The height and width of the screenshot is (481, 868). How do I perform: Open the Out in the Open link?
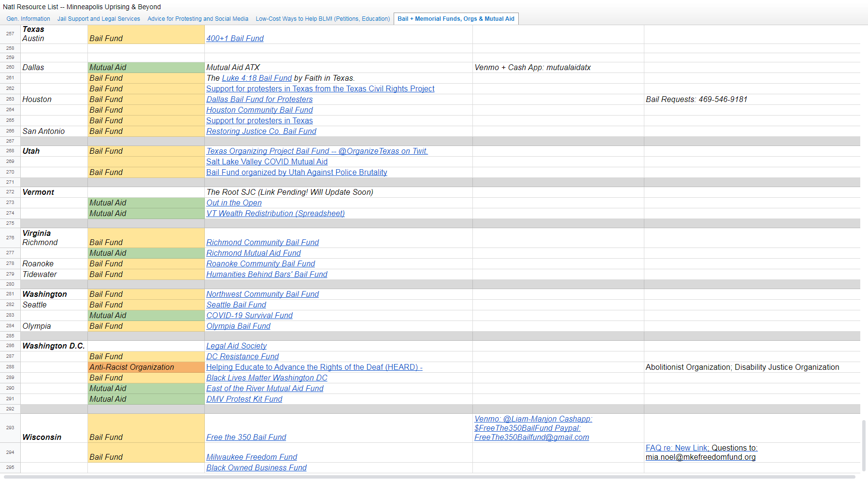[234, 203]
